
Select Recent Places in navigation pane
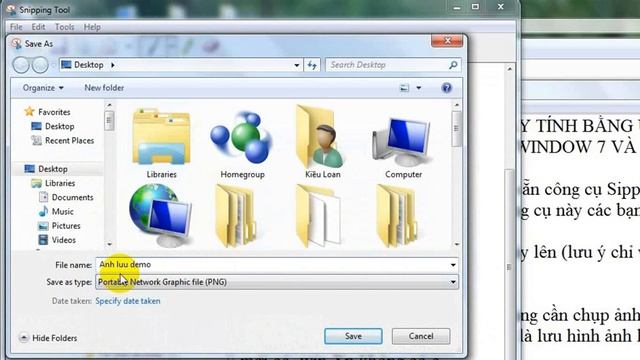62,140
